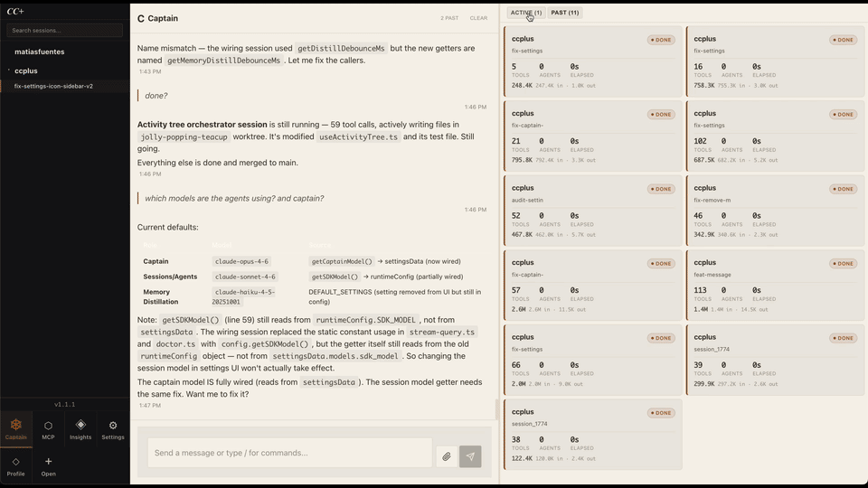868x488 pixels.
Task: Click the useActivityTree.ts code chip
Action: pos(358,136)
